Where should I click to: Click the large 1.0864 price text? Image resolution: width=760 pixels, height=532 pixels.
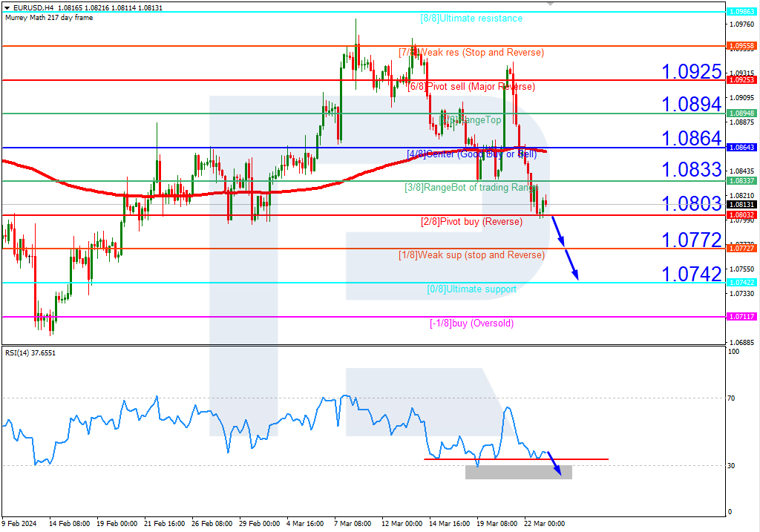click(x=691, y=138)
